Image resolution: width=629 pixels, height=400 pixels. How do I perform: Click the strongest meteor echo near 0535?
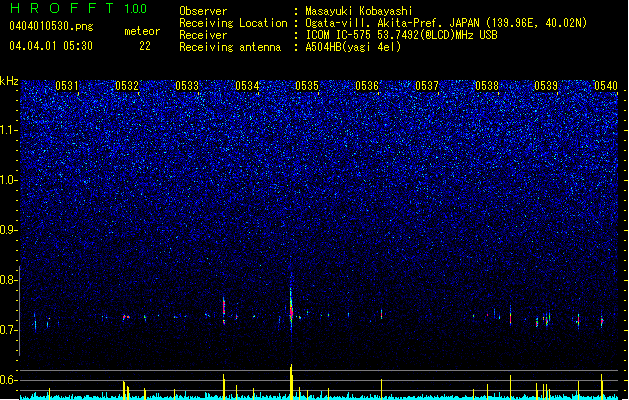pos(291,309)
